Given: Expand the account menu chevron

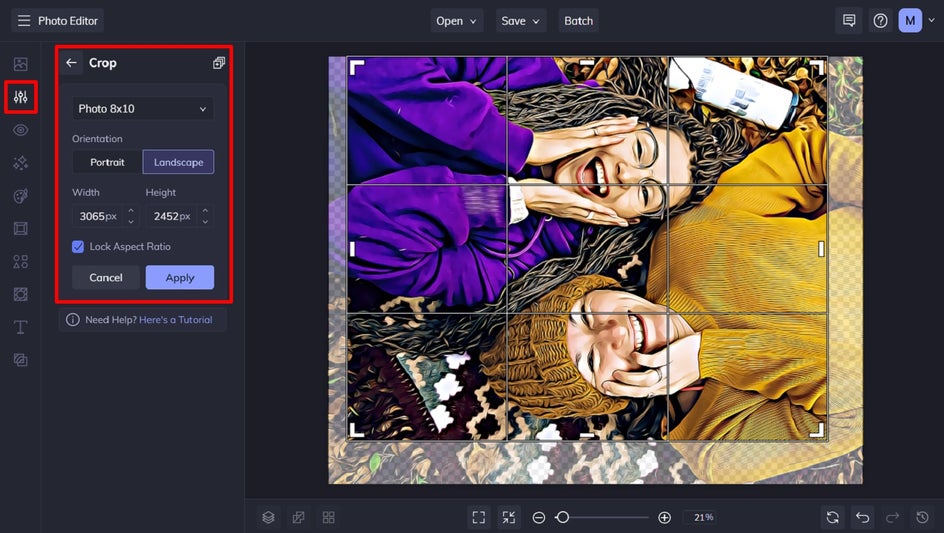Looking at the screenshot, I should (931, 20).
